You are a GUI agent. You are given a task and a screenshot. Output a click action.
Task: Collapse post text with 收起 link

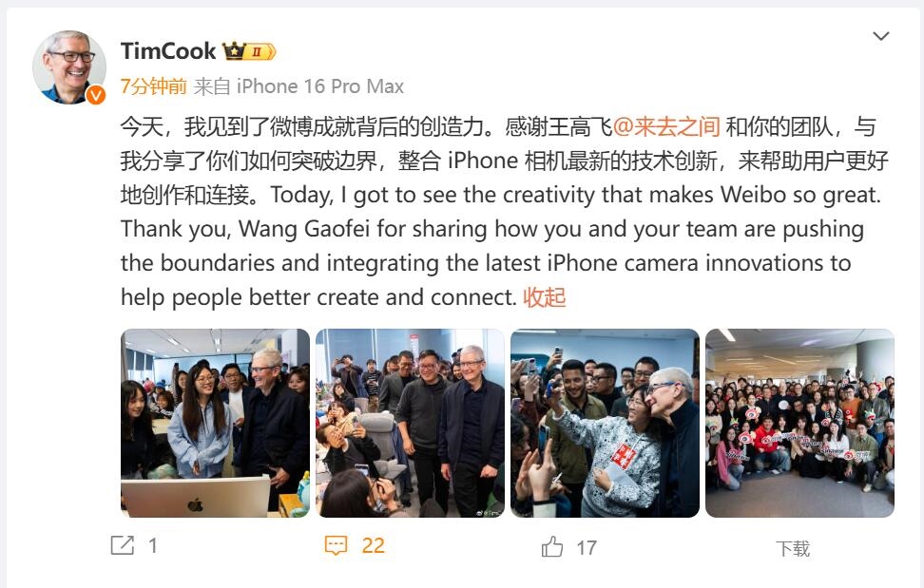coord(545,297)
